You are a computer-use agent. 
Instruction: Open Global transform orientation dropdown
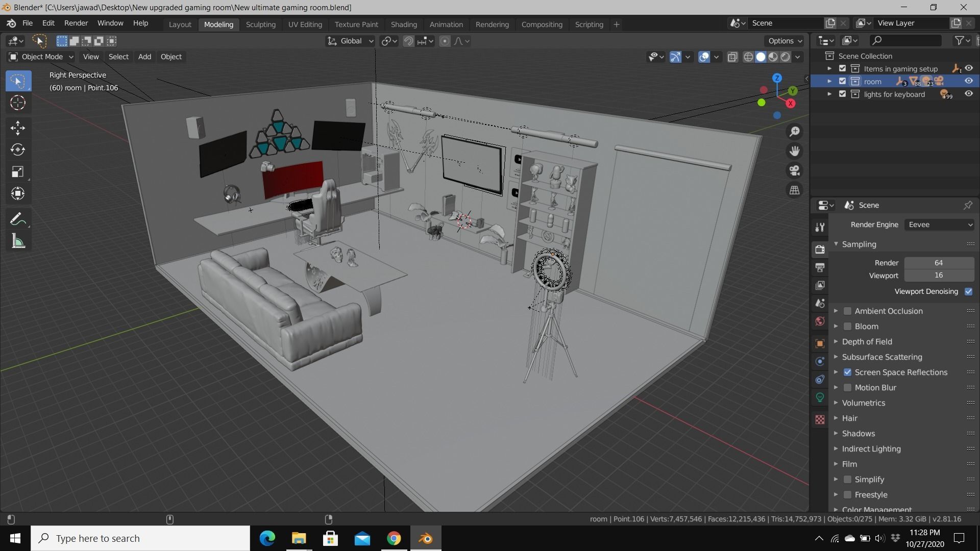coord(350,41)
